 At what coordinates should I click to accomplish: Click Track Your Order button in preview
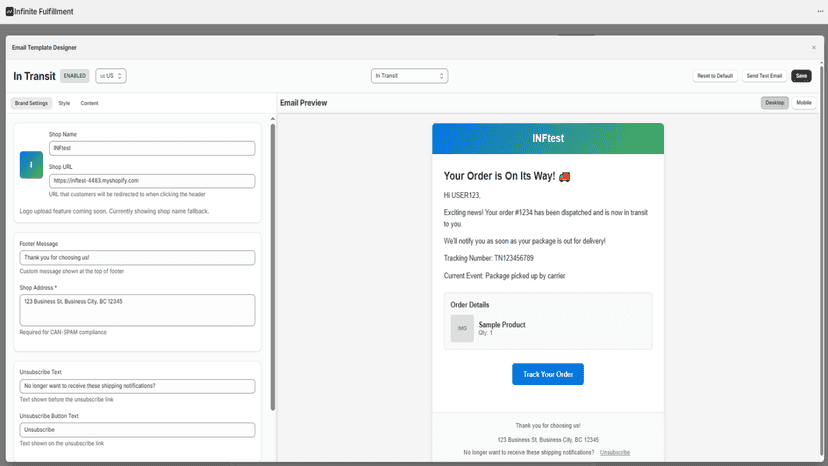(548, 374)
